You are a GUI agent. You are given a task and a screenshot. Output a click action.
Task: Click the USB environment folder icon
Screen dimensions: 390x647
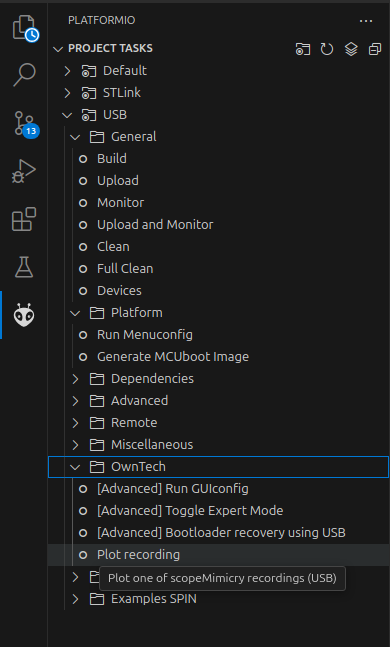click(88, 115)
